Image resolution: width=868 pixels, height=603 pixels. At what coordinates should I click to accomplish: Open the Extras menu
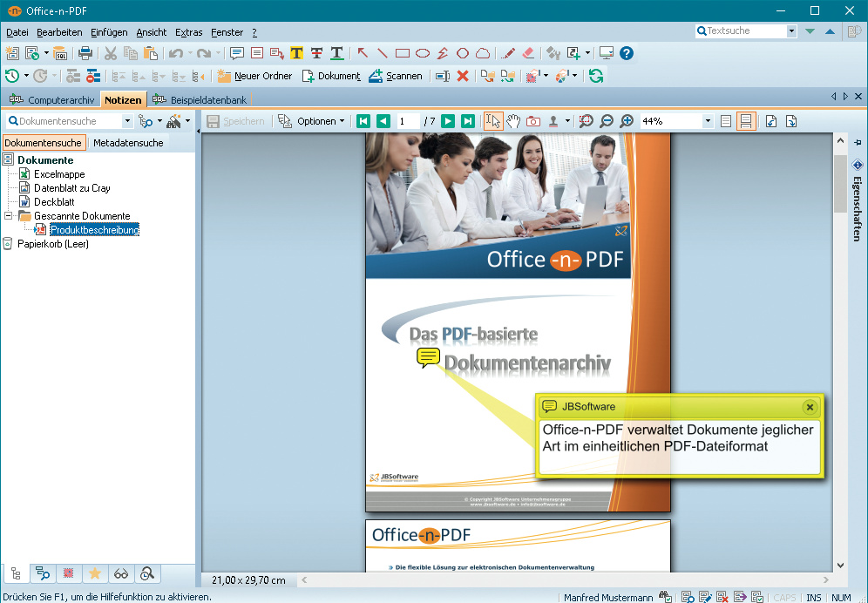(x=189, y=32)
